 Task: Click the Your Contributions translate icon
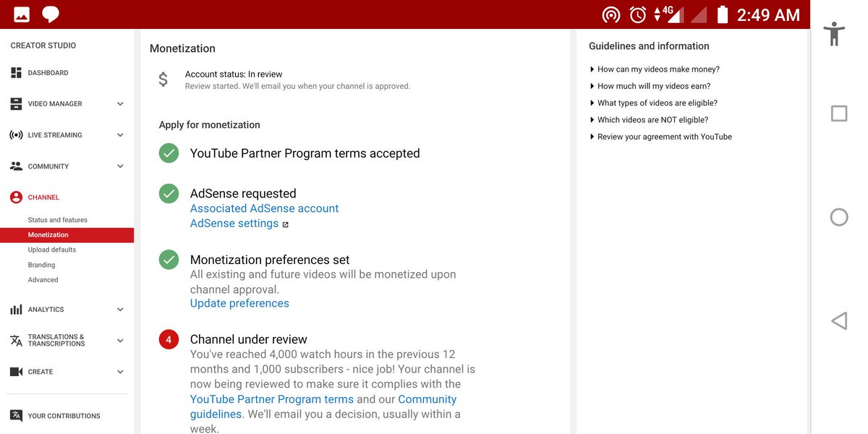16,416
